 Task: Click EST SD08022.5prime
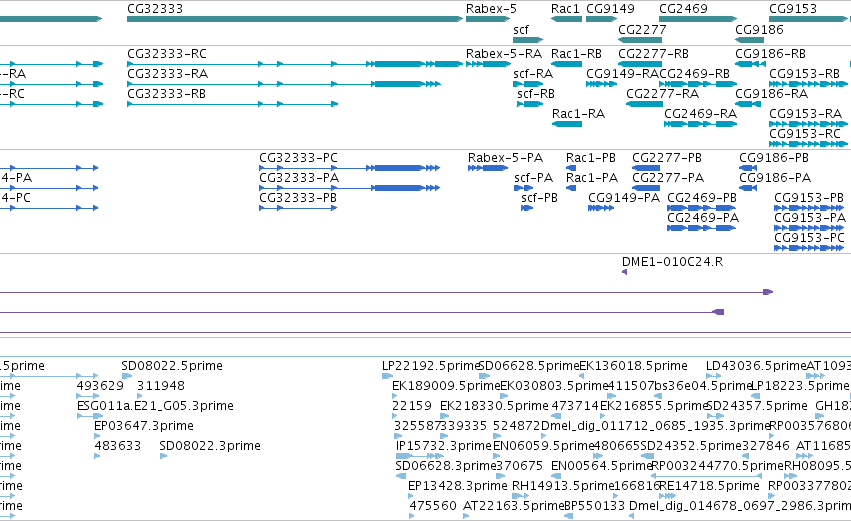(127, 376)
